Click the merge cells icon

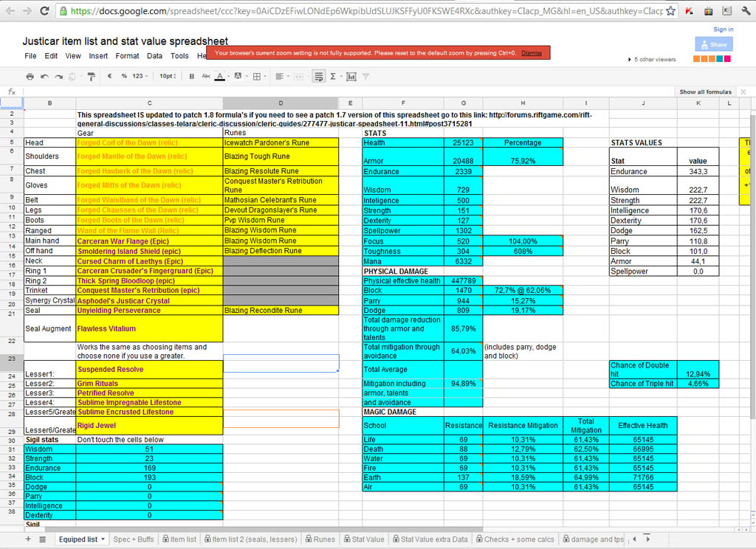(298, 76)
